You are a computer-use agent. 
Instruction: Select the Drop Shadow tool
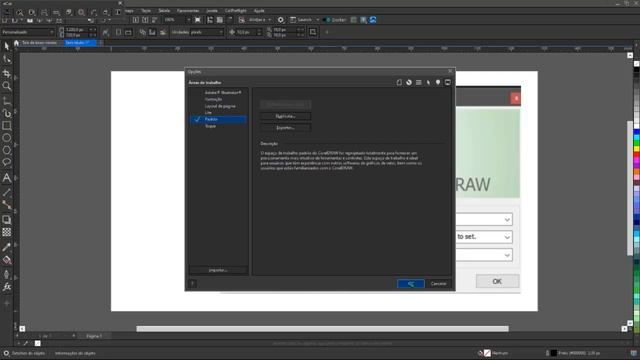tap(7, 220)
